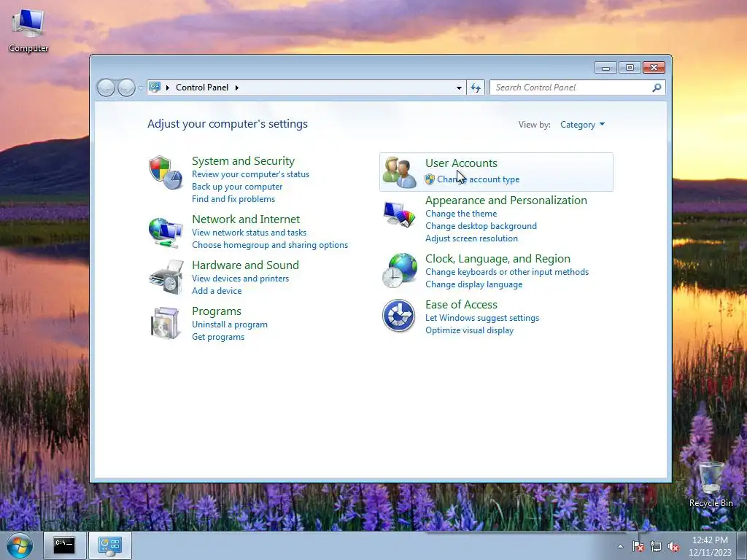
Task: Open the Computer desktop icon
Action: [28, 31]
